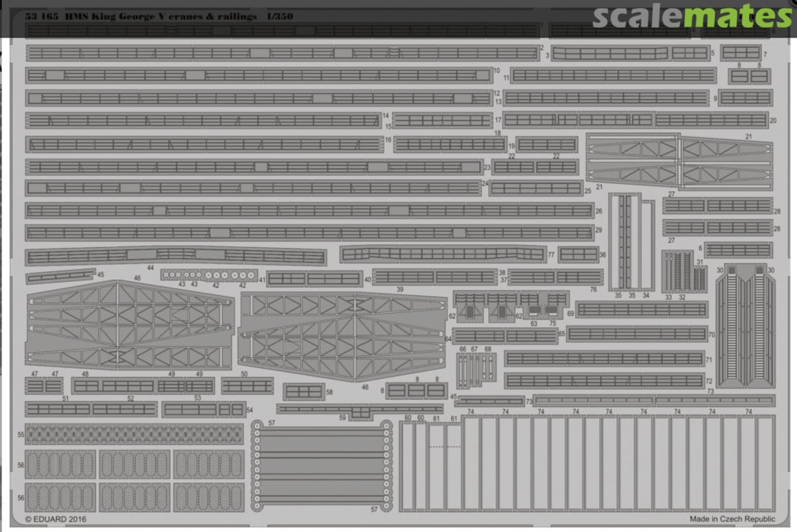
Task: Select the small railing part 58
Action: [303, 392]
